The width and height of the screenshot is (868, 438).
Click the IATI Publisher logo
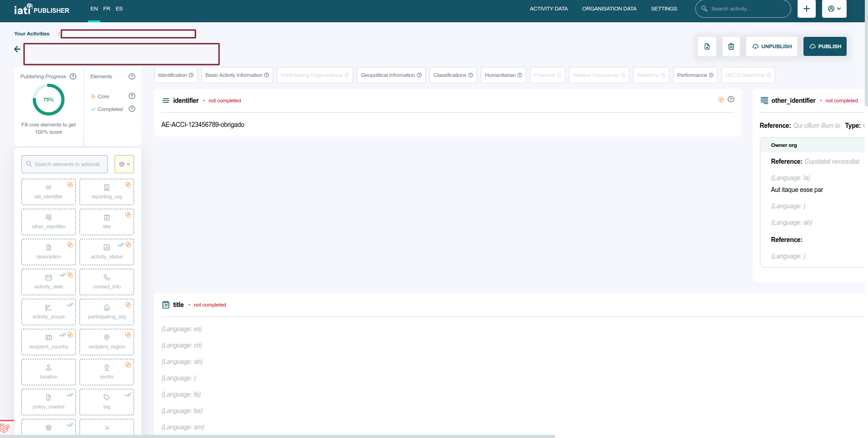coord(41,9)
